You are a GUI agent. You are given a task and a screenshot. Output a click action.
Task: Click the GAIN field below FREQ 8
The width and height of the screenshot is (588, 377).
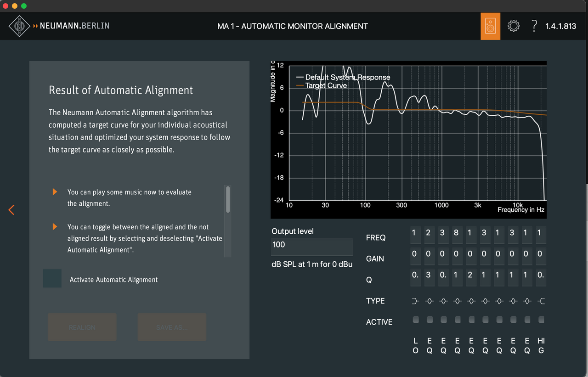pos(458,256)
